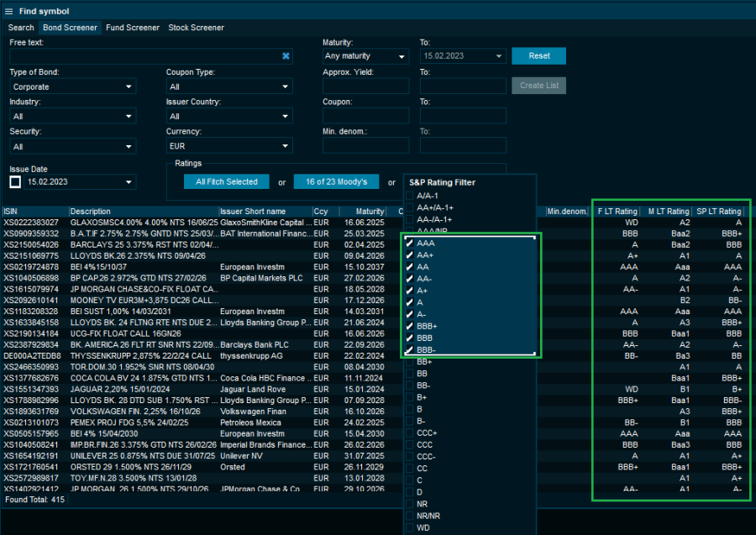
Task: Uncheck AAA in S&P Rating Filter
Action: [x=410, y=243]
